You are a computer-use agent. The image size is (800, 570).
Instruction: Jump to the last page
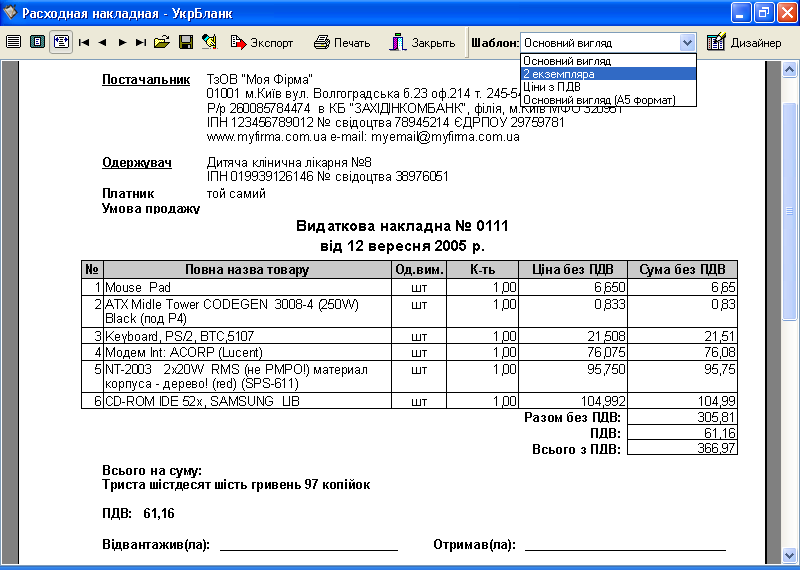141,43
